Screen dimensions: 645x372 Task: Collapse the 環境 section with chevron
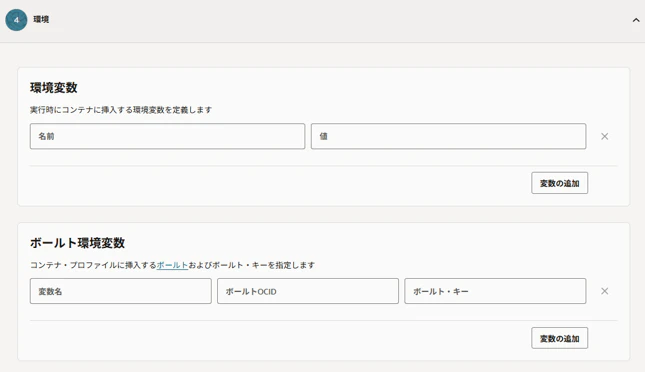click(636, 20)
